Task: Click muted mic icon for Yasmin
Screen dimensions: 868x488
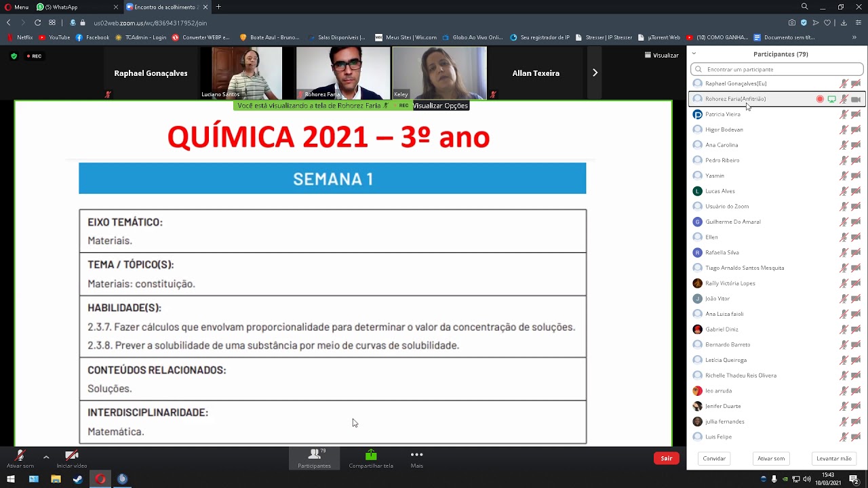Action: point(844,176)
